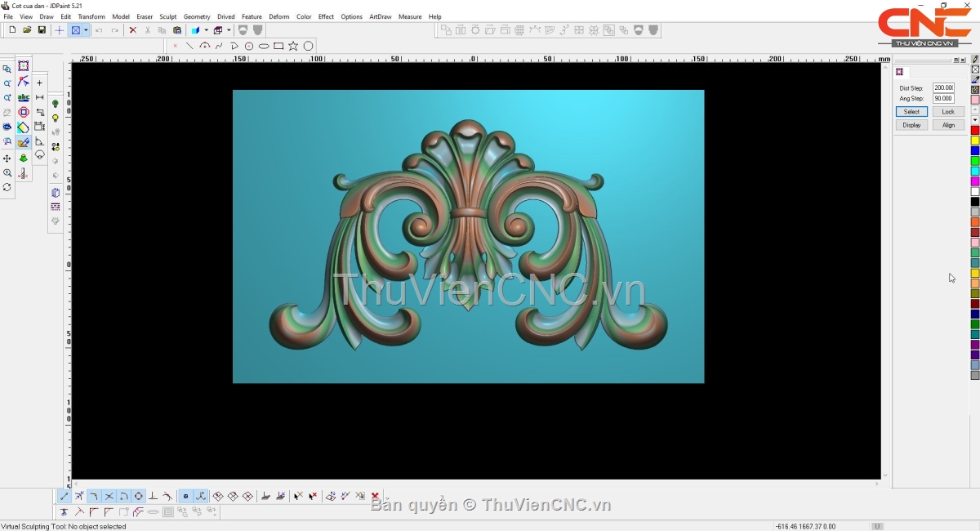Click the rotate view refresh icon
Screen dimensions: 980x531
pyautogui.click(x=7, y=187)
